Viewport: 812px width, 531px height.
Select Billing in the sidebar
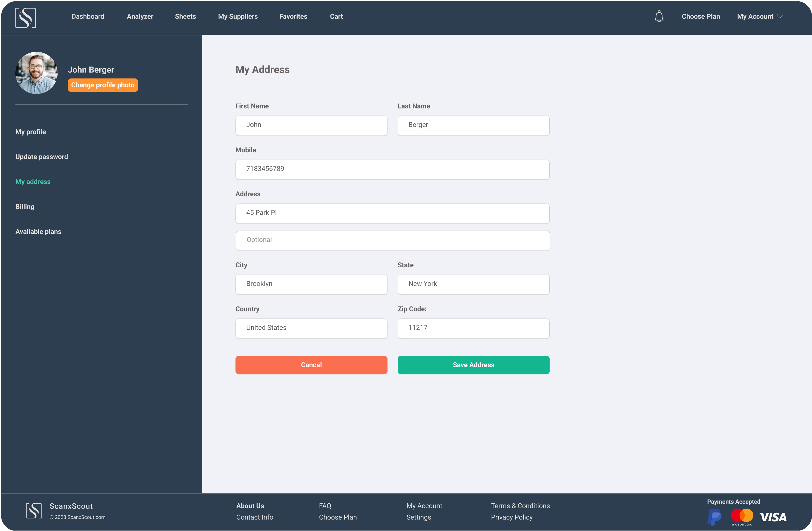(x=25, y=207)
